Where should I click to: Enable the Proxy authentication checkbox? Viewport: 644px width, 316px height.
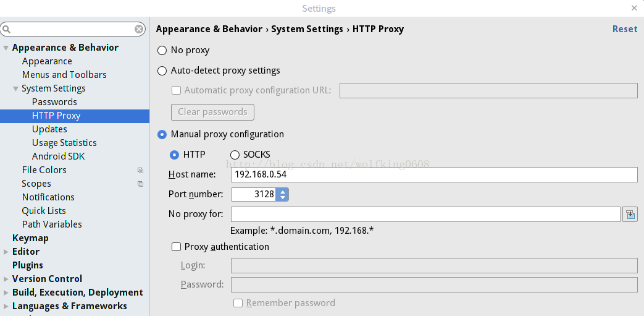(177, 247)
